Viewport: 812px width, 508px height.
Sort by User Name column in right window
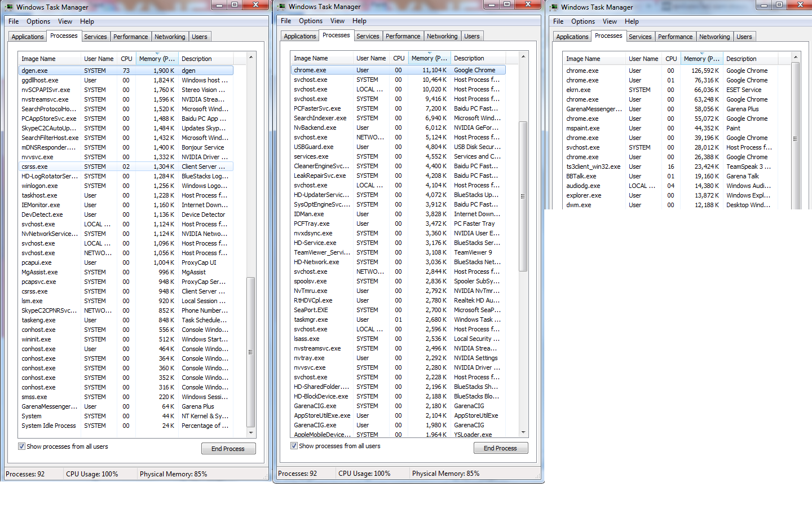click(643, 59)
